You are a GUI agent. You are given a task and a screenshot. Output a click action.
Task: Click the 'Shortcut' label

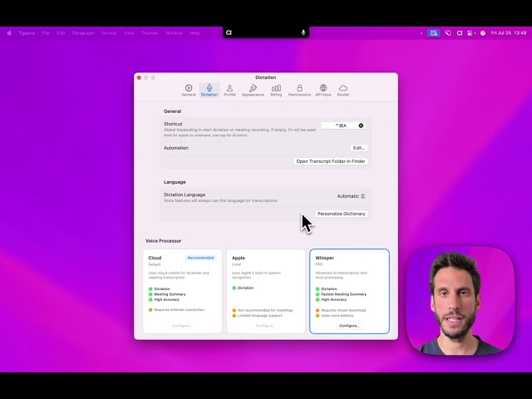tap(173, 124)
